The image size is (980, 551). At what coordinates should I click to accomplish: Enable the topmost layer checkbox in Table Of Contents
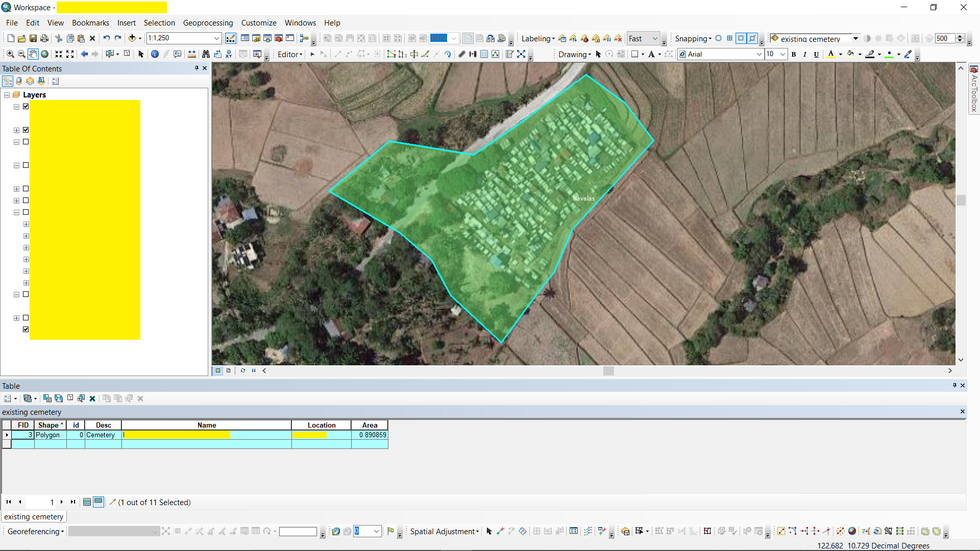(26, 107)
